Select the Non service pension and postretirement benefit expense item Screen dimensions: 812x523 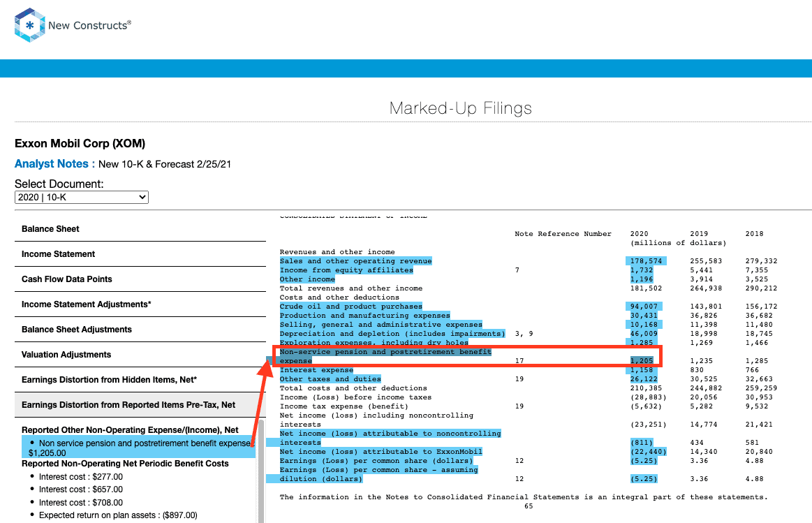[139, 448]
